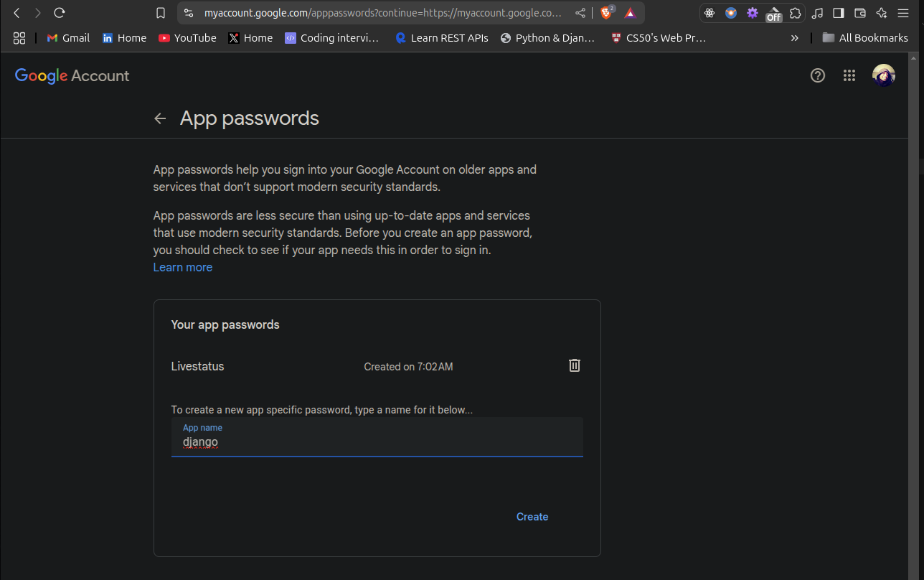Open the React DevTools extension icon
924x580 pixels.
point(709,13)
